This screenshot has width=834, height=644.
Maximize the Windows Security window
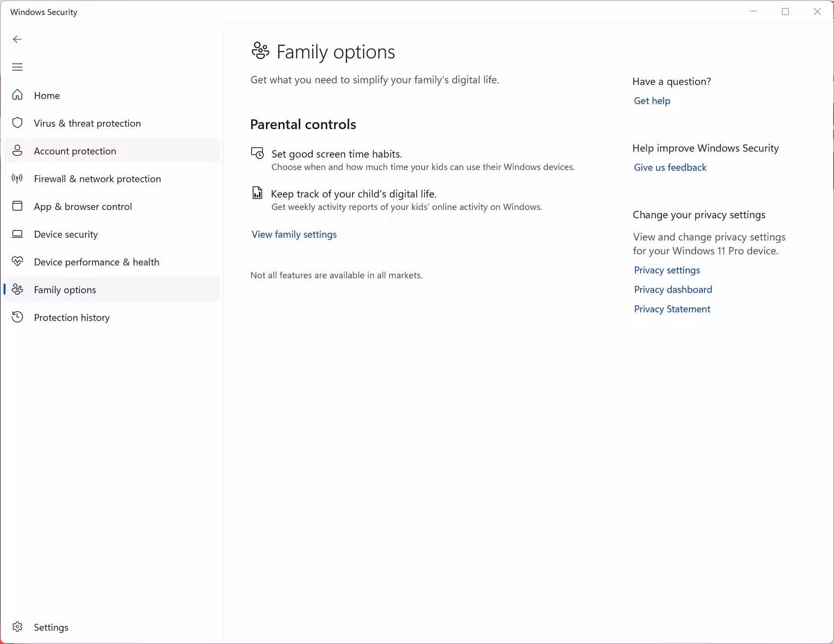(785, 12)
